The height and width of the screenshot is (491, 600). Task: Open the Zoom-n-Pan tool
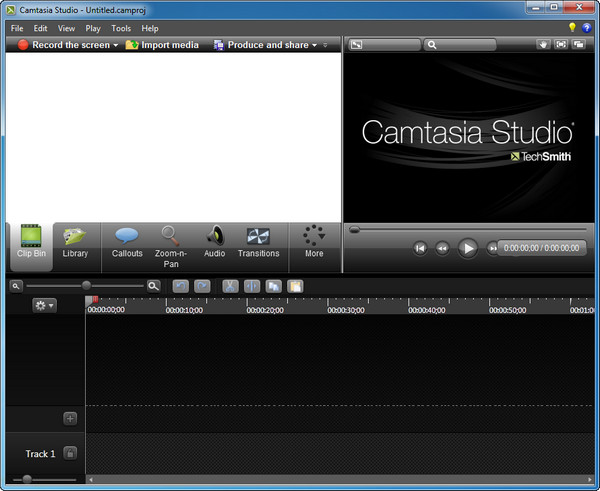coord(170,242)
